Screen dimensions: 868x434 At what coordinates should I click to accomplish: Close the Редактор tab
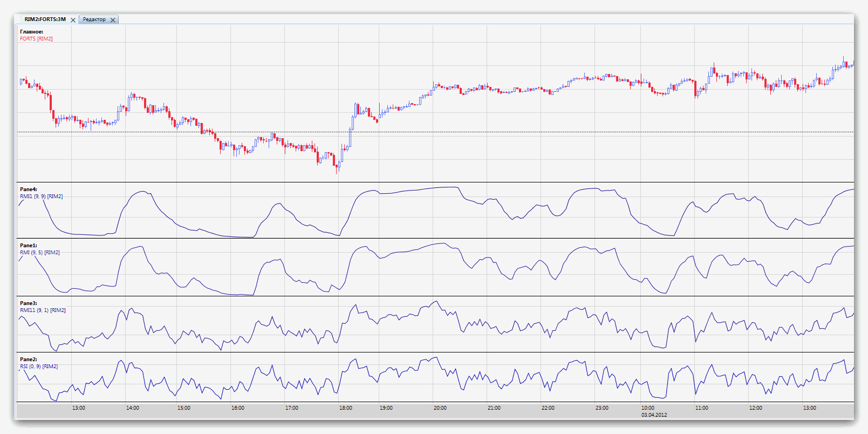point(113,20)
